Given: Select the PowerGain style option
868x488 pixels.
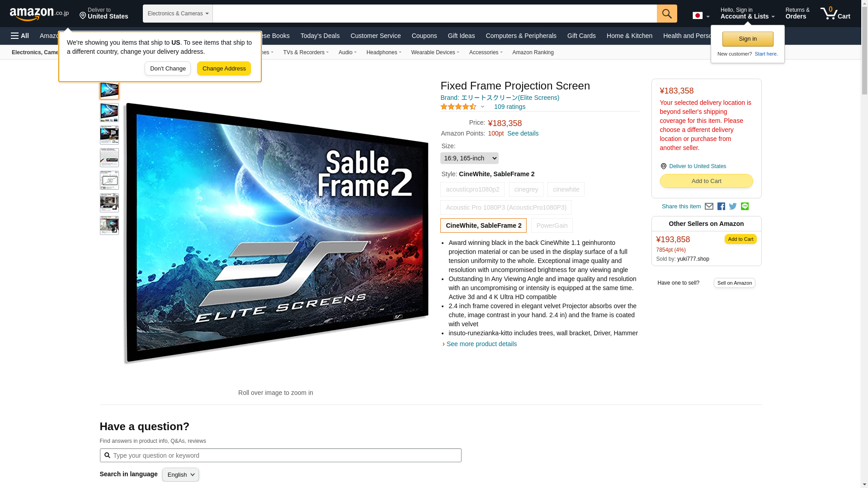Looking at the screenshot, I should (552, 225).
